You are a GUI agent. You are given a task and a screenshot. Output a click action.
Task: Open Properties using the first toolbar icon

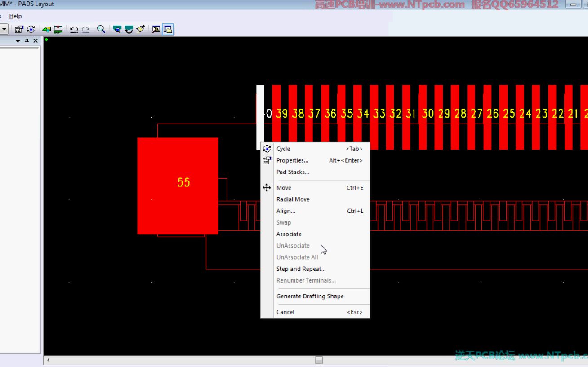(x=19, y=29)
